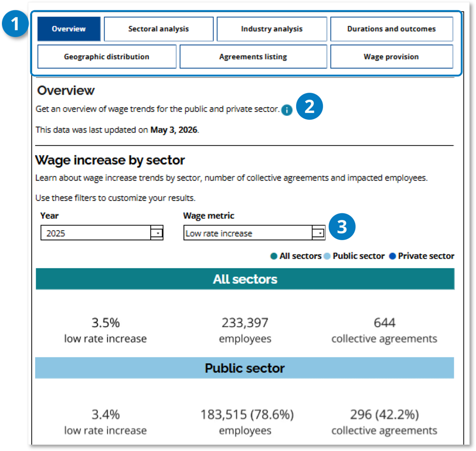The height and width of the screenshot is (451, 476).
Task: Open the Year dropdown showing 2025
Action: (102, 233)
